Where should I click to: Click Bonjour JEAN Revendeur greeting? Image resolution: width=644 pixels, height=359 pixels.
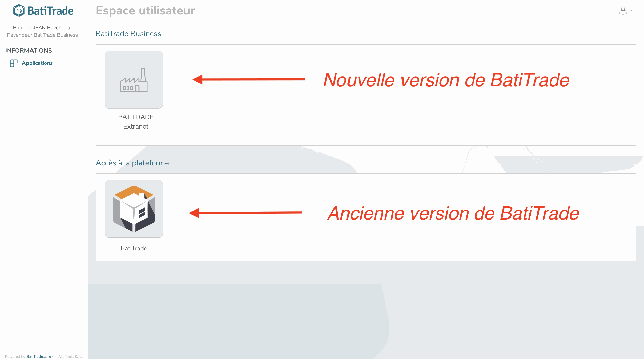coord(43,28)
